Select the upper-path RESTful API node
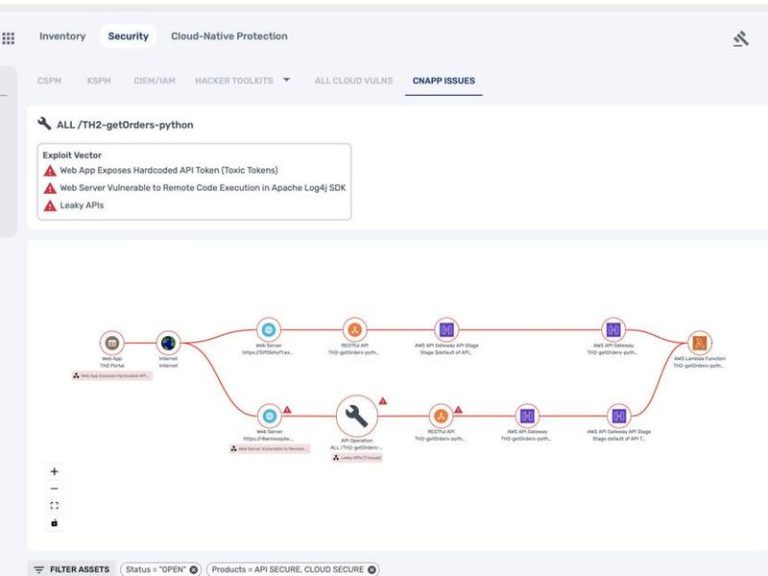Screen dimensions: 768x576 [355, 330]
